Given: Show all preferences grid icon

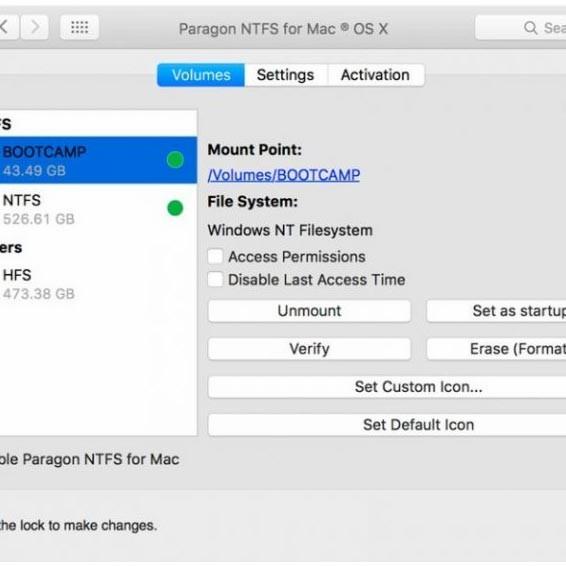Looking at the screenshot, I should 79,27.
